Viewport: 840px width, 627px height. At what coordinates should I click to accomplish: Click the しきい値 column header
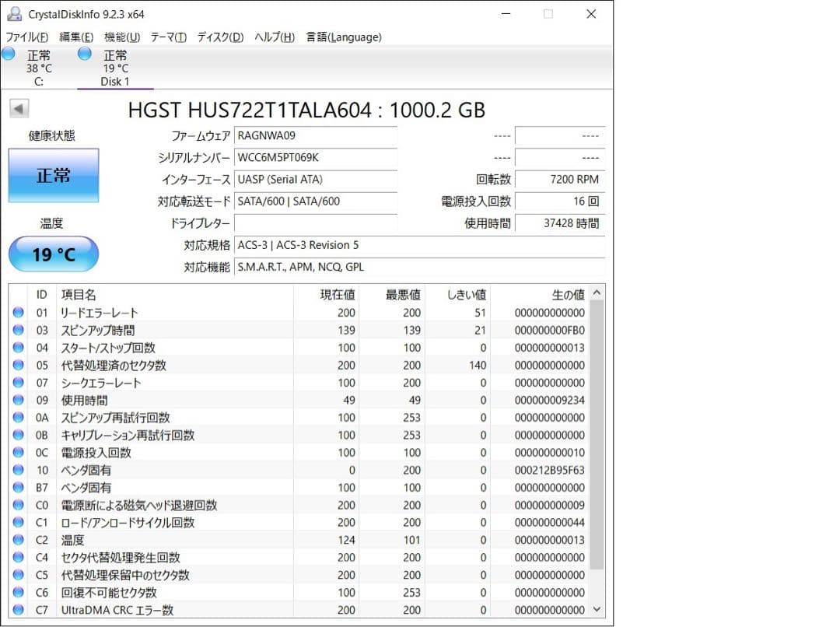(x=457, y=295)
